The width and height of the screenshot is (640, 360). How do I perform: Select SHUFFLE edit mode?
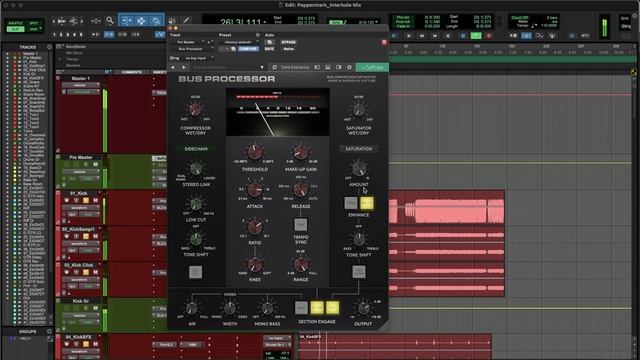(16, 23)
